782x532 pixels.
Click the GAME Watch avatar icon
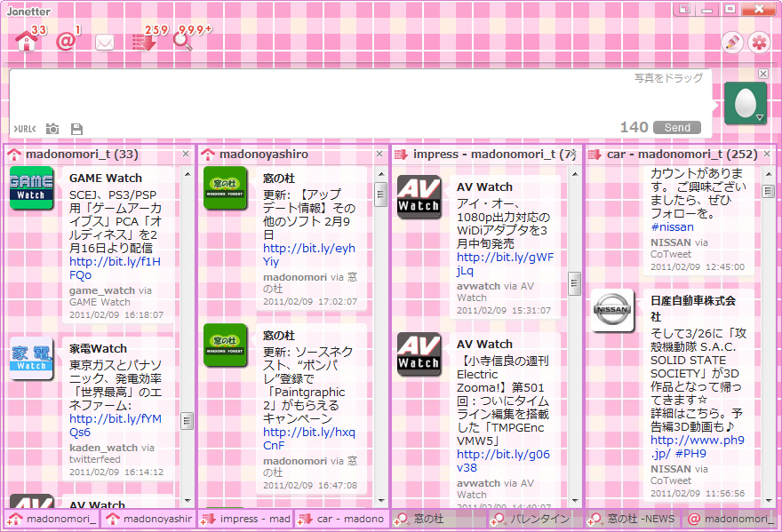coord(31,187)
